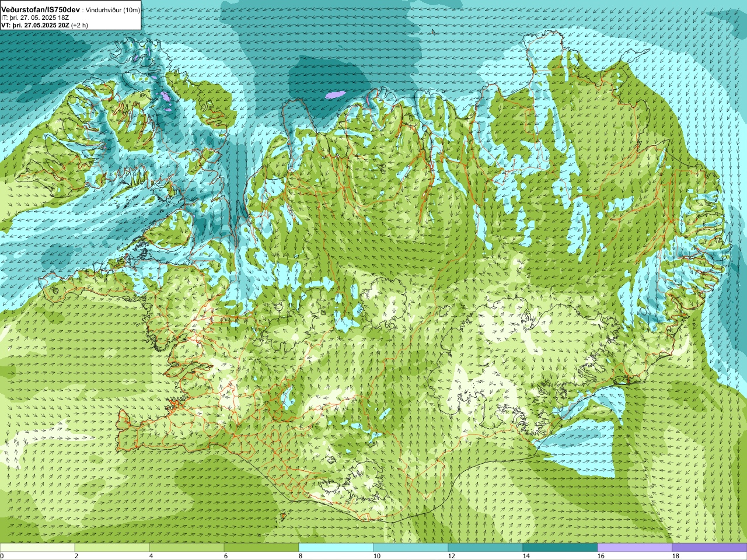Click the VT valid time line 20Z
Viewport: 747px width, 560px height.
pos(45,25)
